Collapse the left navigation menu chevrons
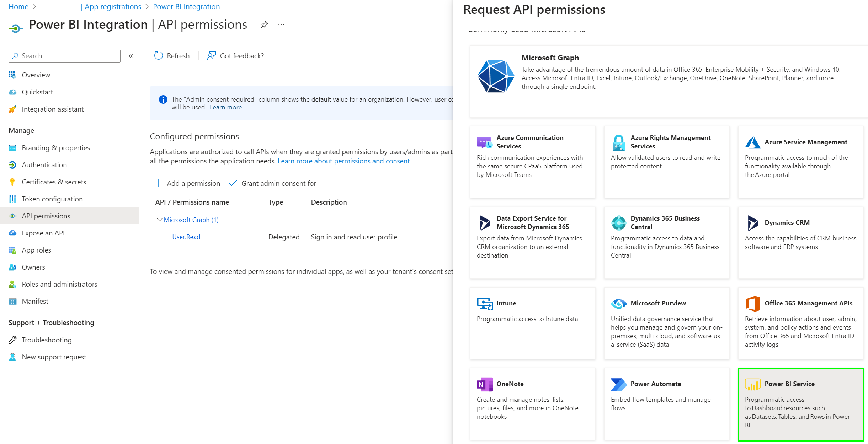The width and height of the screenshot is (868, 444). coord(131,56)
